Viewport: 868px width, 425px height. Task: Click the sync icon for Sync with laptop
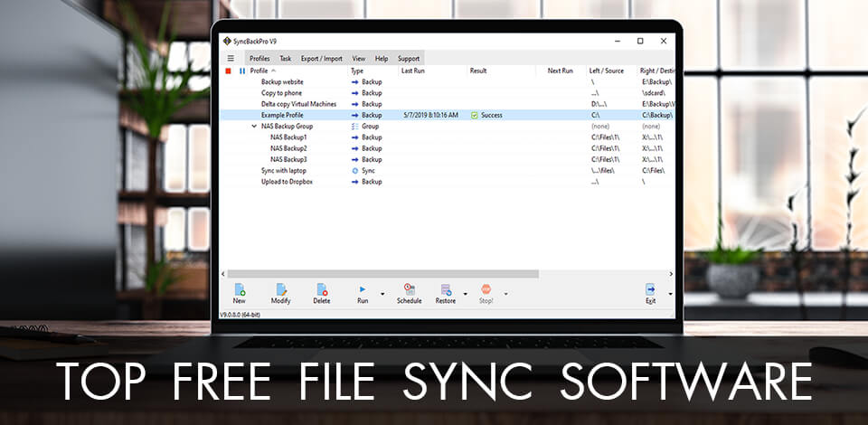coord(354,170)
